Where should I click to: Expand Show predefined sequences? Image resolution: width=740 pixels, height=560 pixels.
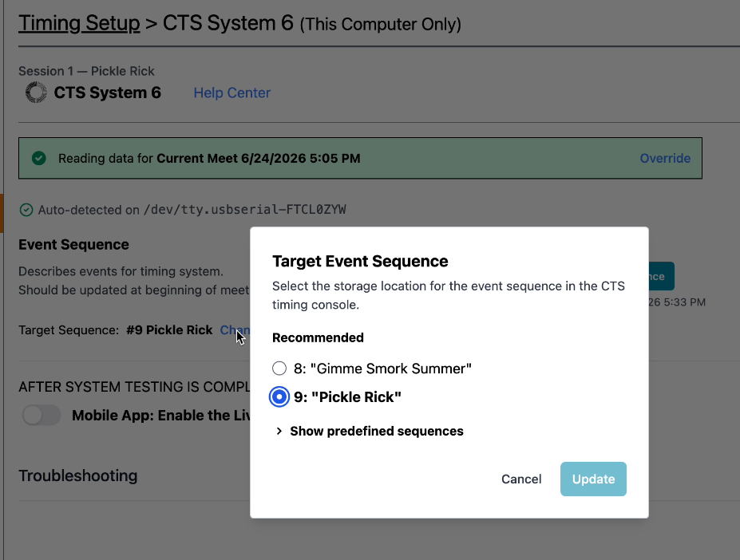point(370,432)
